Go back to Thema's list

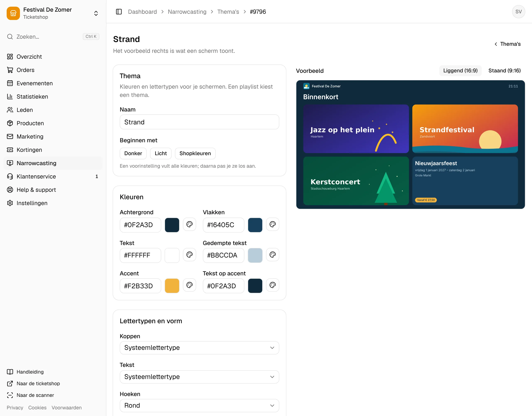coord(507,44)
